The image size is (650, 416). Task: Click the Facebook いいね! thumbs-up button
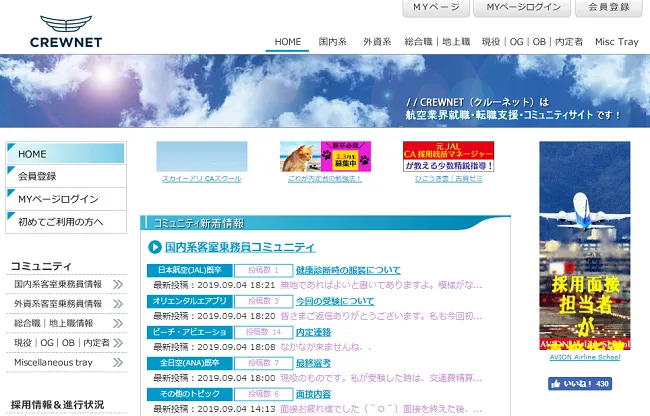[580, 383]
